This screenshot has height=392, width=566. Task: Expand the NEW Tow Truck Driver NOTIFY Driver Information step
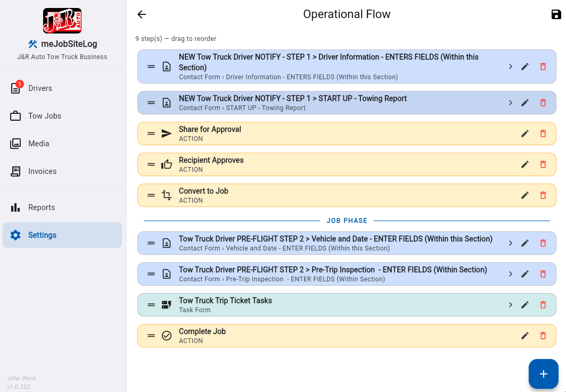[x=510, y=66]
